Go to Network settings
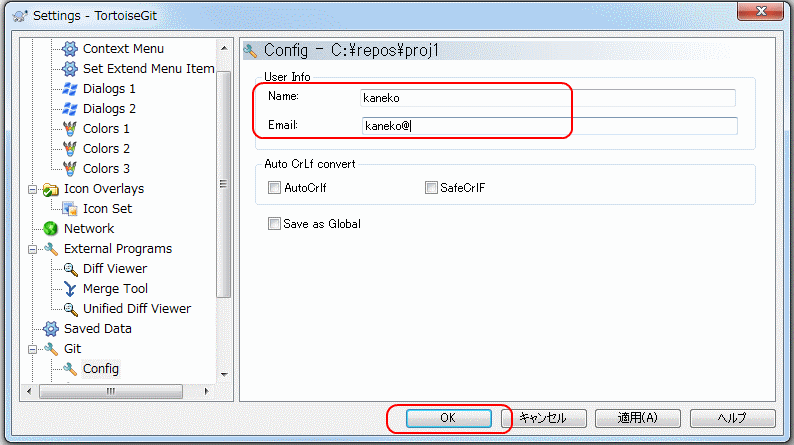Screen dimensions: 794x445 [89, 229]
